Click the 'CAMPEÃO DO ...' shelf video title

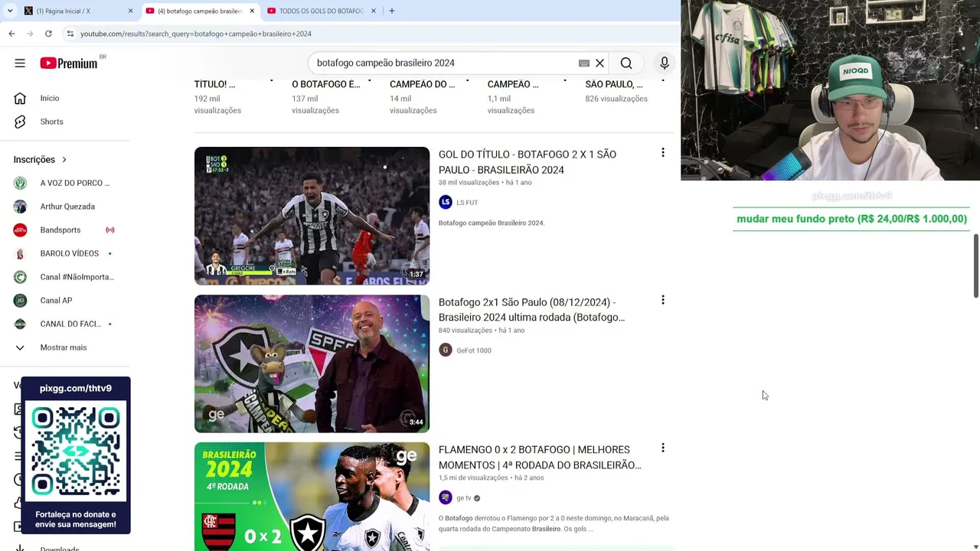[x=423, y=84]
